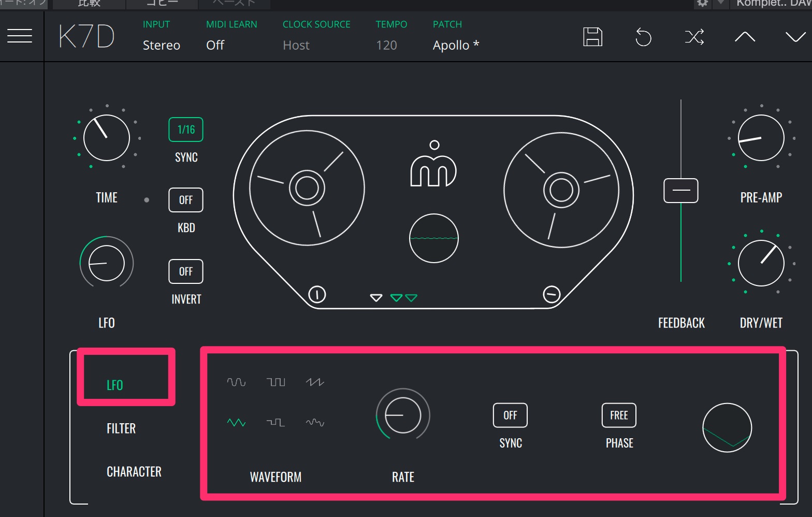Click the TEMPO 120 value field
Viewport: 812px width, 517px height.
387,45
